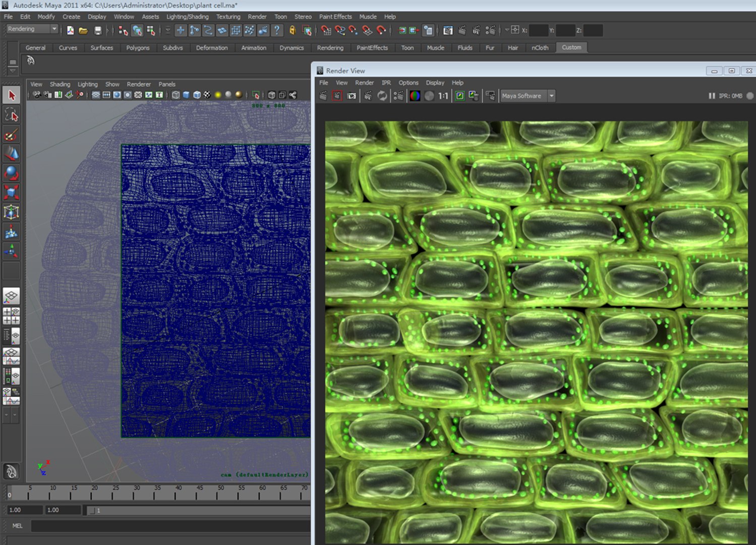Pick the Move tool cone icon
The image size is (756, 545).
(11, 154)
